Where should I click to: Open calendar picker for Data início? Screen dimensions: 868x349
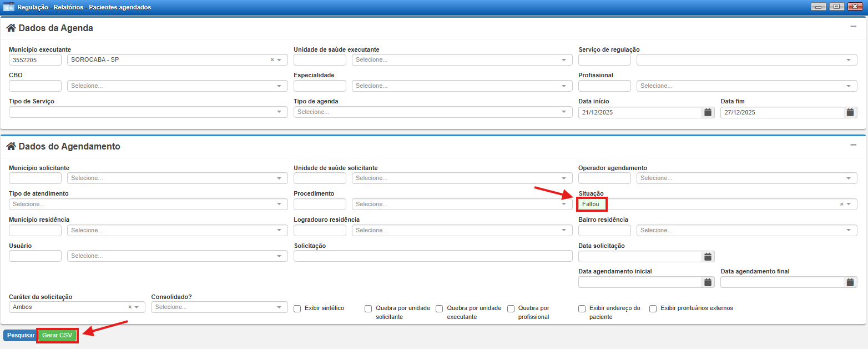click(708, 112)
